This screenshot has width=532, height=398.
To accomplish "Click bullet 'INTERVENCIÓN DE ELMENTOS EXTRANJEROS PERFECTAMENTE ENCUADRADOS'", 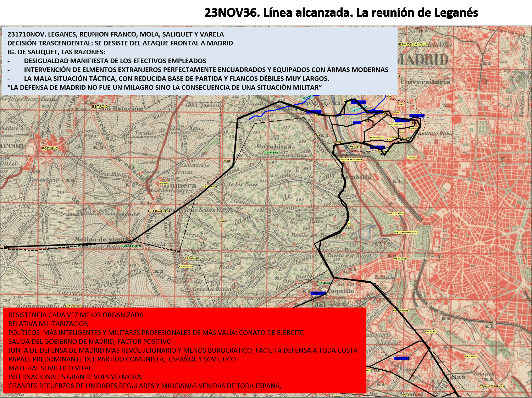I will click(x=206, y=70).
